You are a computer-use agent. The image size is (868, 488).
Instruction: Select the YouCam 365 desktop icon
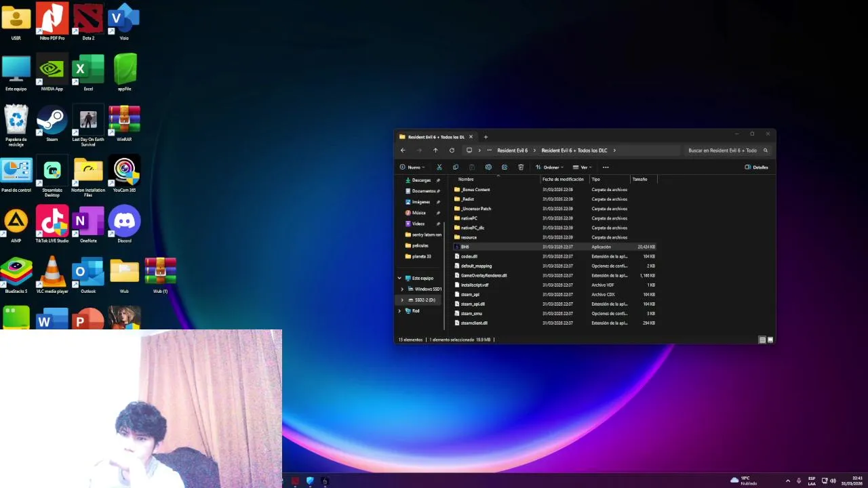124,174
